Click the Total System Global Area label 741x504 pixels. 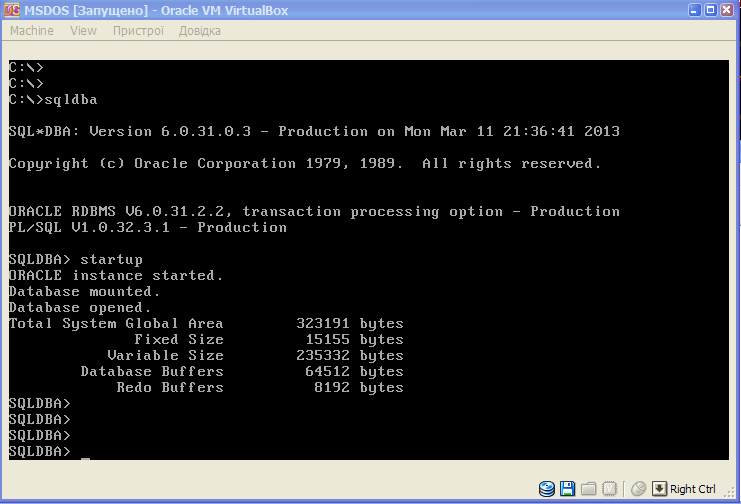116,323
